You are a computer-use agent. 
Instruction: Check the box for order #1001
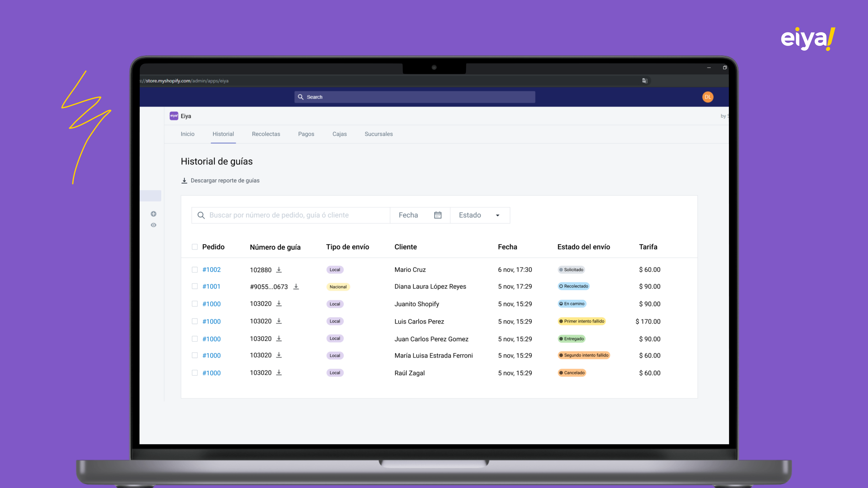coord(195,286)
